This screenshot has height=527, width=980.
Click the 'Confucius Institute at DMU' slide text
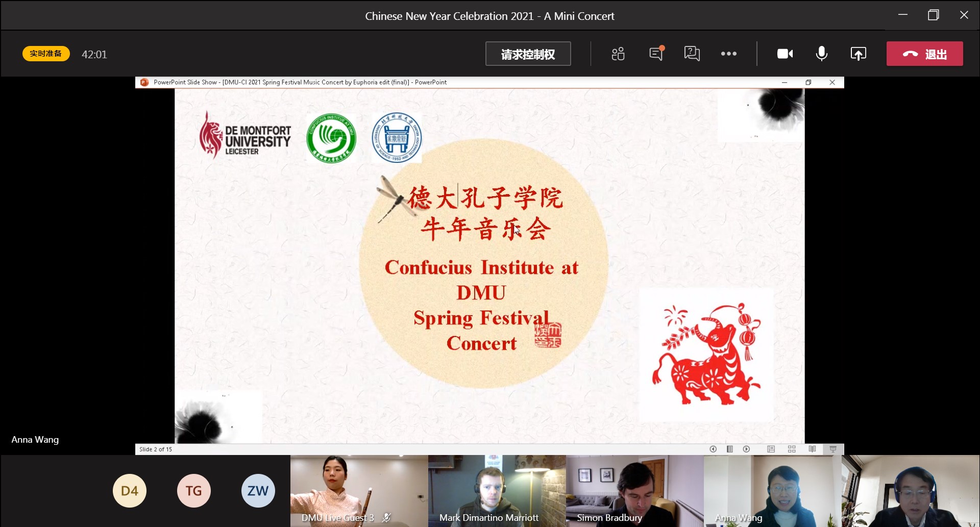point(481,280)
